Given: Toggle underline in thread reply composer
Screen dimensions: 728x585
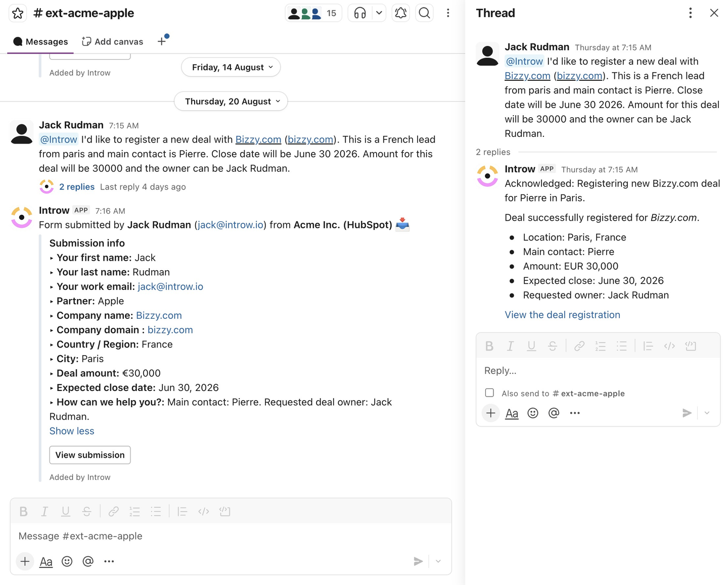Looking at the screenshot, I should 531,346.
